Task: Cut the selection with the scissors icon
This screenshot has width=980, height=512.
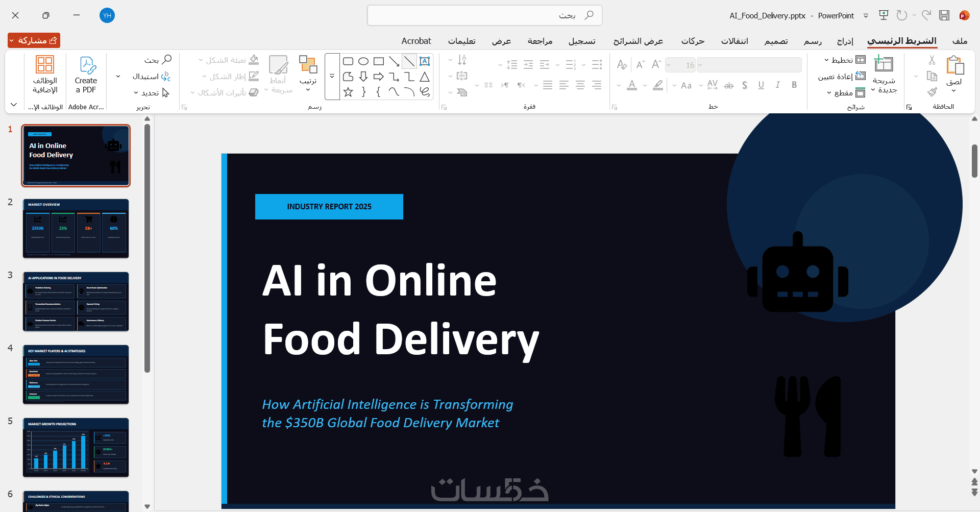Action: coord(932,60)
